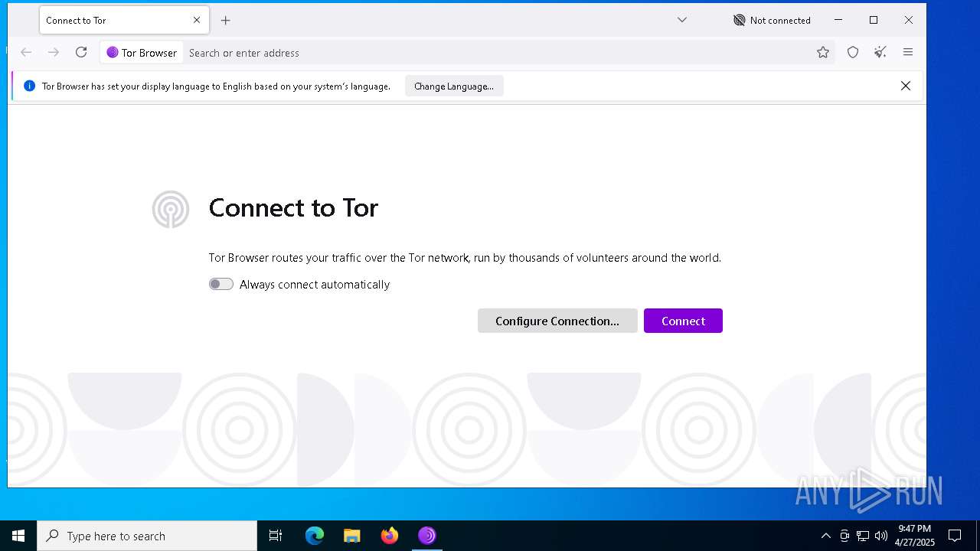Launch Firefox from taskbar
980x551 pixels.
390,536
